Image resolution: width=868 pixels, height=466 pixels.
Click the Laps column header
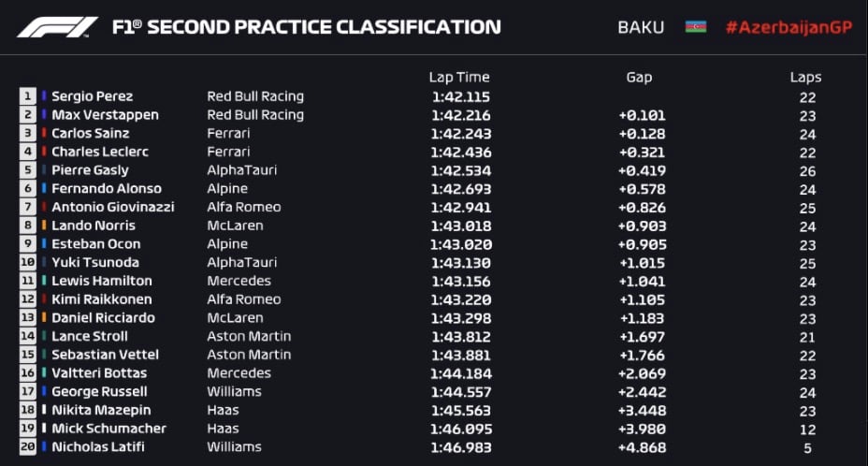[x=805, y=78]
